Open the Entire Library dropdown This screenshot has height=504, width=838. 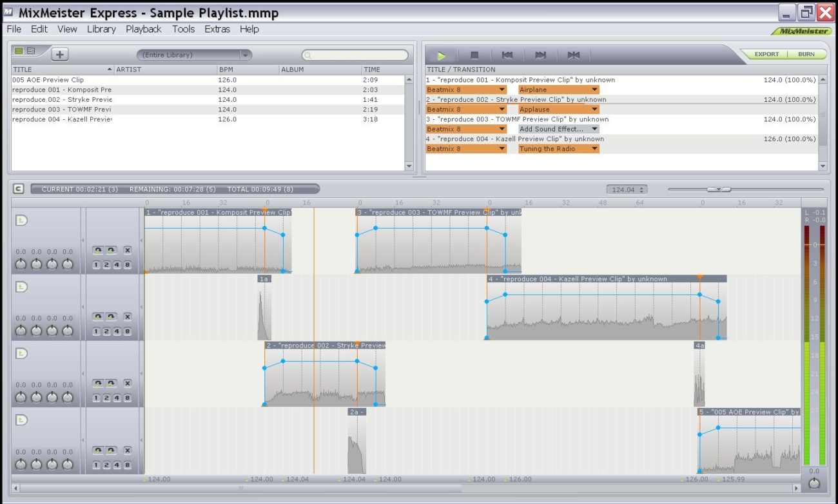[194, 55]
